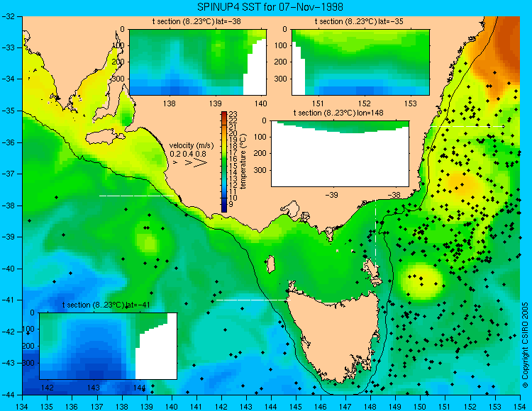Image resolution: width=532 pixels, height=411 pixels.
Task: Click the 't section (8..23°C) lat=-38' heading
Action: point(196,22)
